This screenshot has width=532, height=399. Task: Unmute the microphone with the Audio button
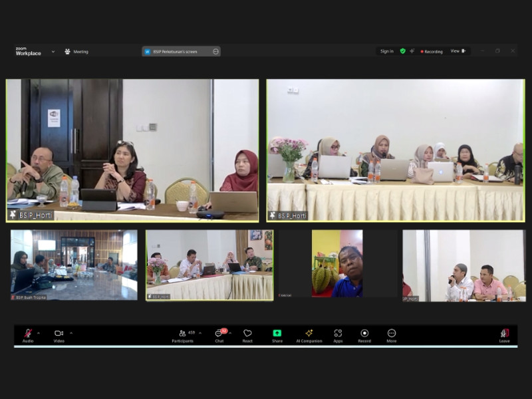coord(28,334)
